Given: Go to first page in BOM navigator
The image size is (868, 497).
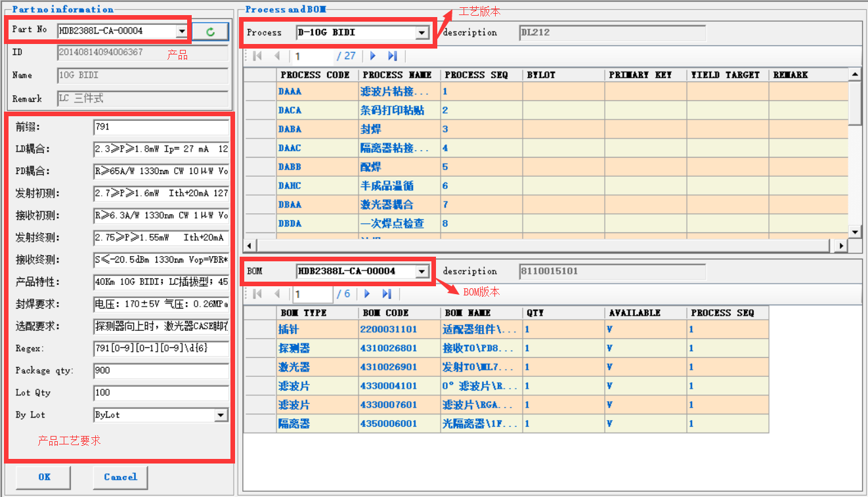Looking at the screenshot, I should (x=257, y=294).
